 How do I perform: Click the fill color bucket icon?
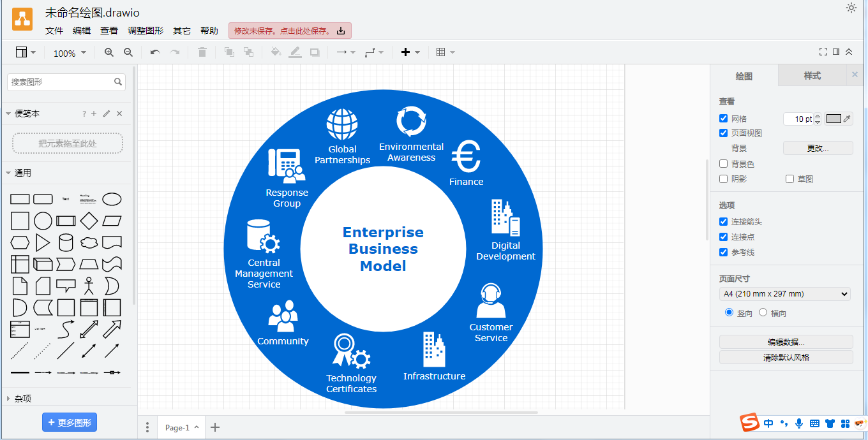[x=276, y=53]
